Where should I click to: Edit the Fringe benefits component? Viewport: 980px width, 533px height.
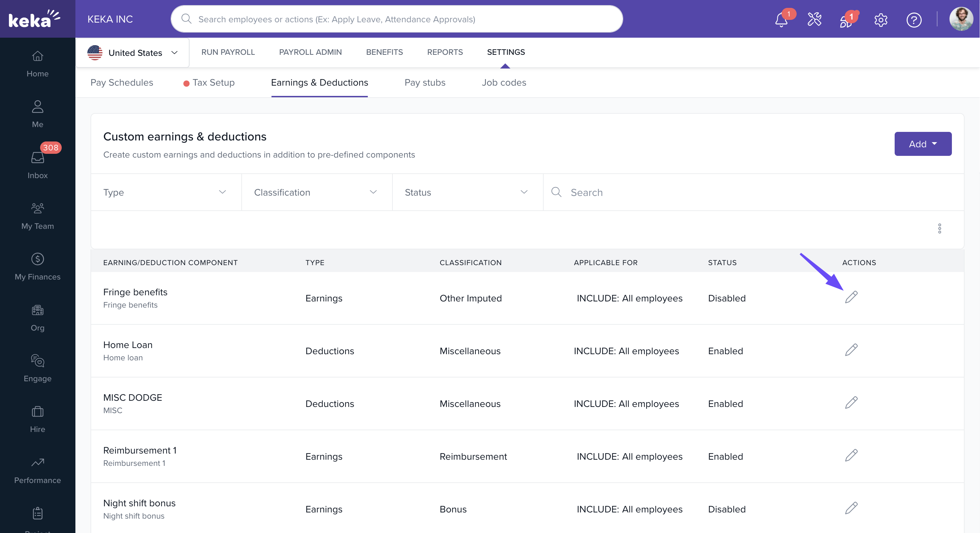[x=851, y=297]
